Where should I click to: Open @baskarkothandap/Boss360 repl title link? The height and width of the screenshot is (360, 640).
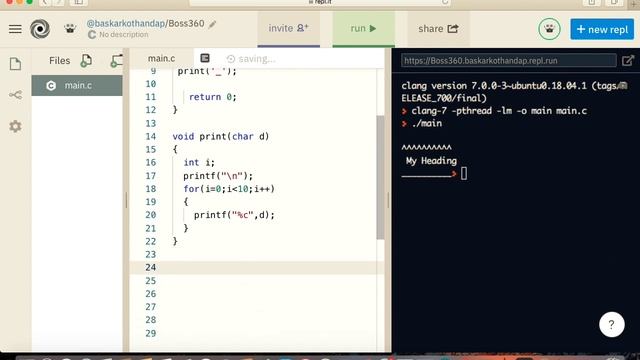[145, 23]
